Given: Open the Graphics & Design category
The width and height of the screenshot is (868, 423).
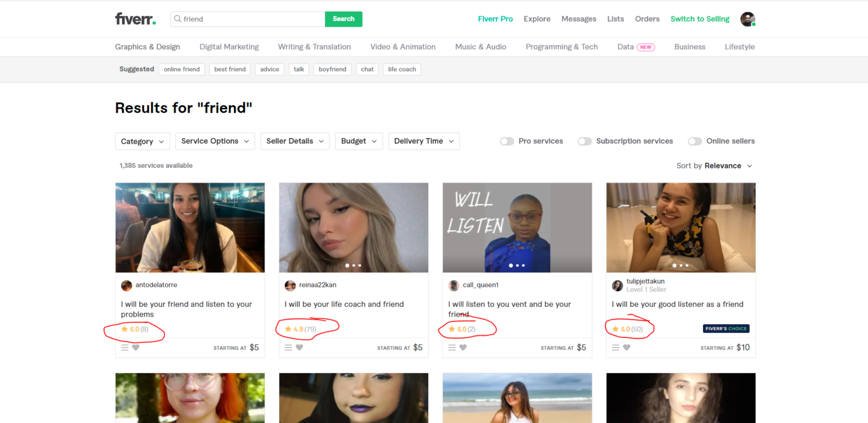Looking at the screenshot, I should pyautogui.click(x=147, y=47).
